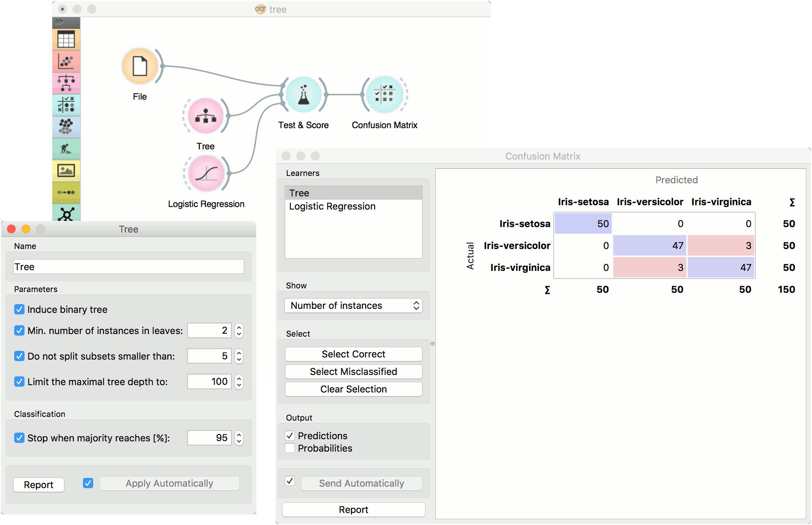Decrease maximal tree depth stepper
Screen dimensions: 812x525
(x=239, y=385)
